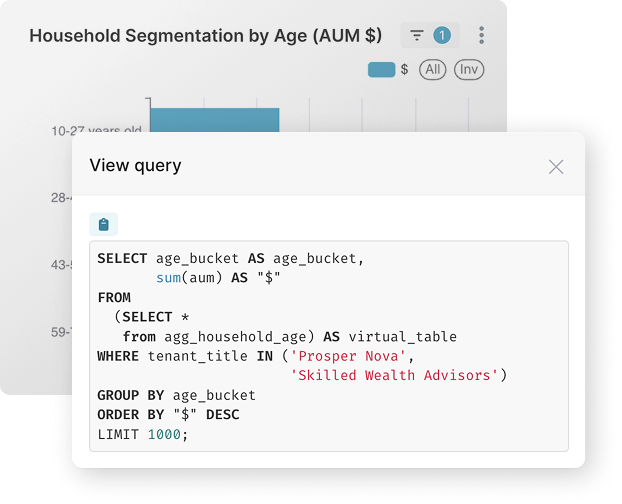Click the Inv legend pill
Viewport: 622px width, 504px height.
pos(469,70)
